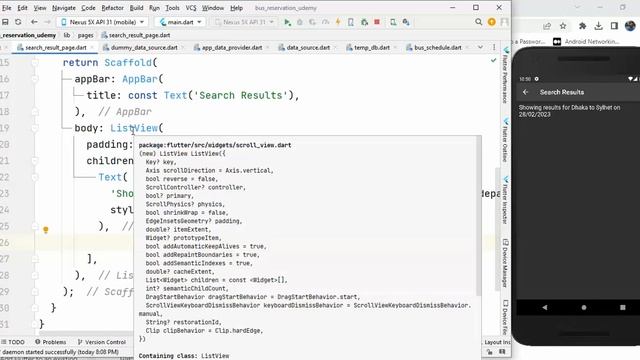The height and width of the screenshot is (360, 640).
Task: Click the pages breadcrumb in navigation bar
Action: click(x=86, y=35)
